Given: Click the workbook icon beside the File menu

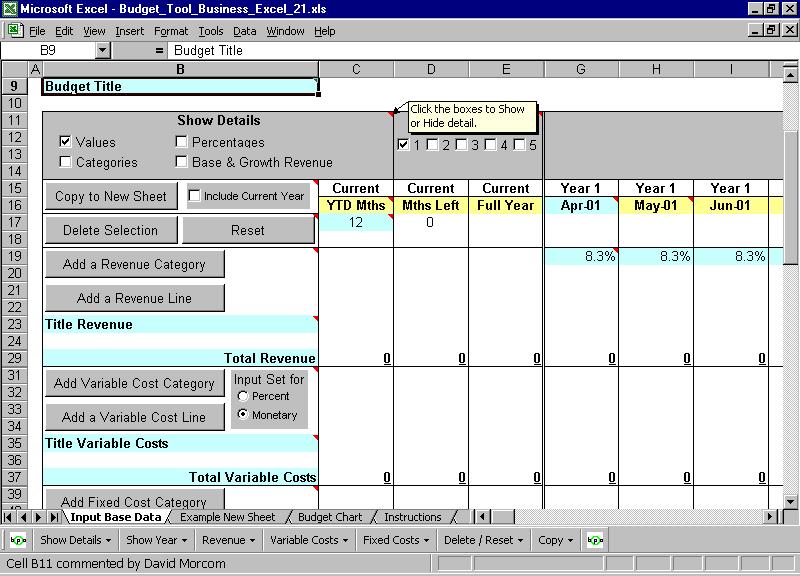Looking at the screenshot, I should (x=14, y=31).
